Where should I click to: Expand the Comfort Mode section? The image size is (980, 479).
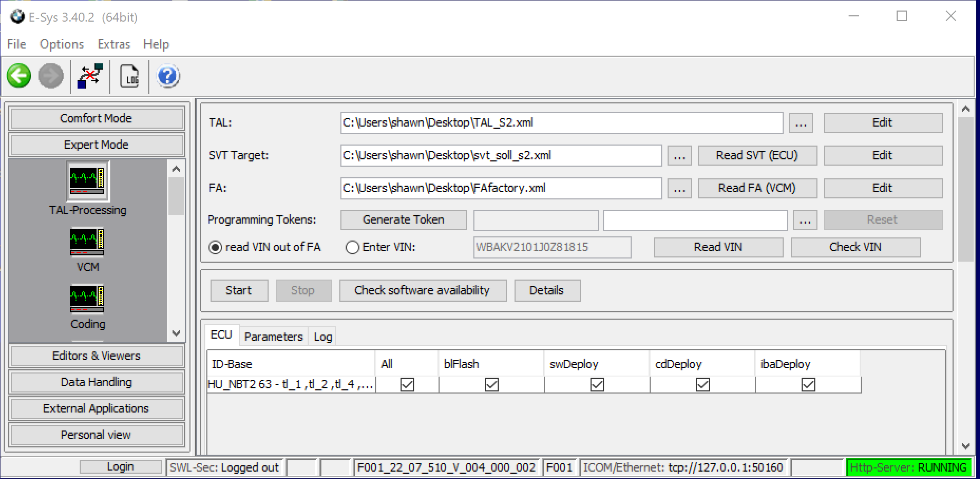[97, 118]
